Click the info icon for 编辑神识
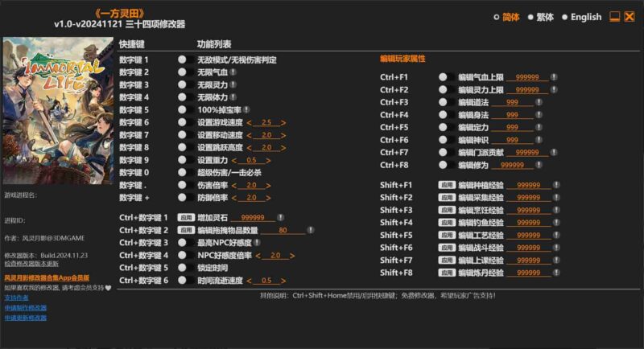The image size is (644, 349). 539,140
